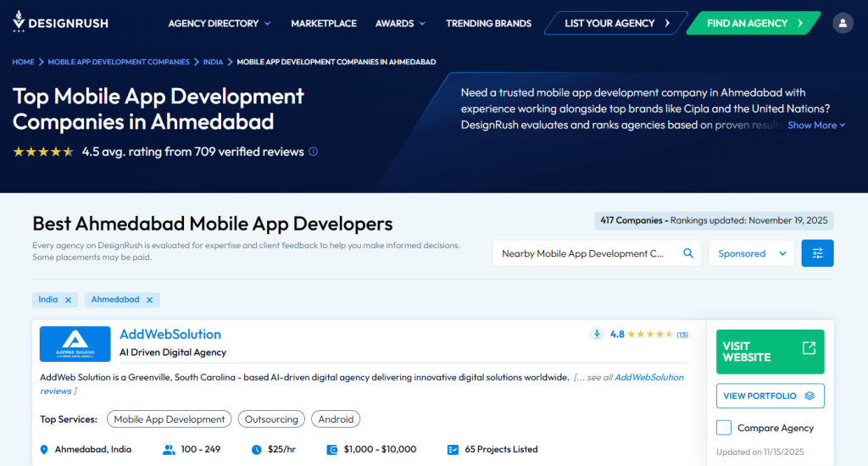
Task: Click the Visit Website button
Action: (x=770, y=352)
